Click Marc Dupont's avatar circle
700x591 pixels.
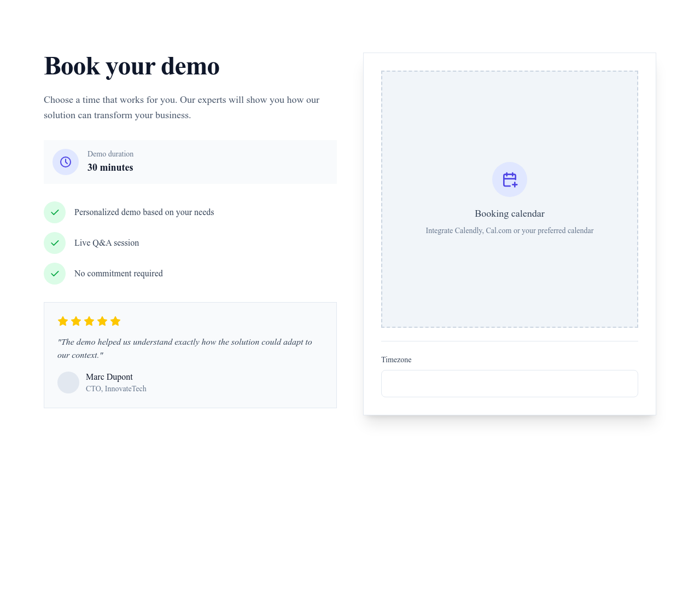(68, 383)
